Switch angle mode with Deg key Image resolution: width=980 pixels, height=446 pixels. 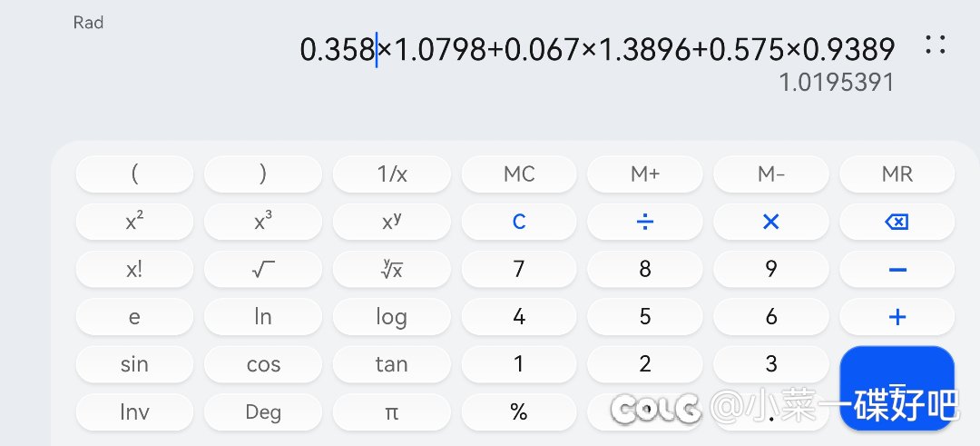(x=263, y=412)
